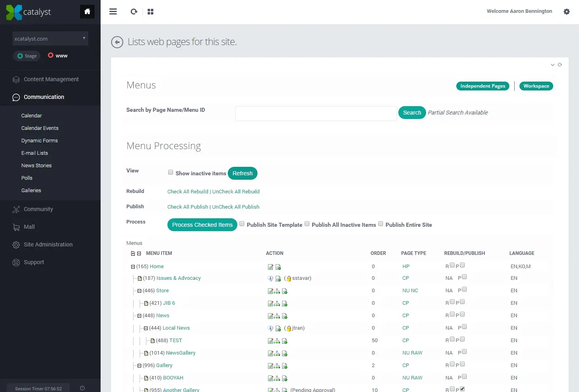Select Calendar Events in sidebar
The width and height of the screenshot is (579, 392).
coord(40,128)
